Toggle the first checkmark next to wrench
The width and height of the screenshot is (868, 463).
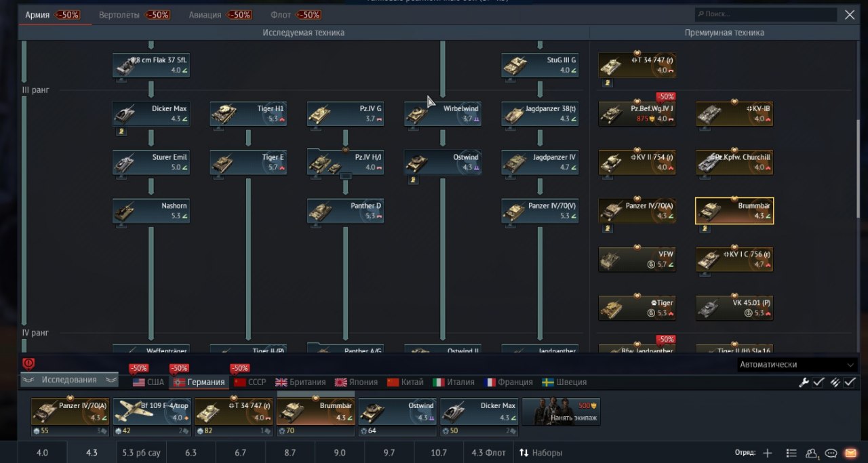pyautogui.click(x=819, y=382)
